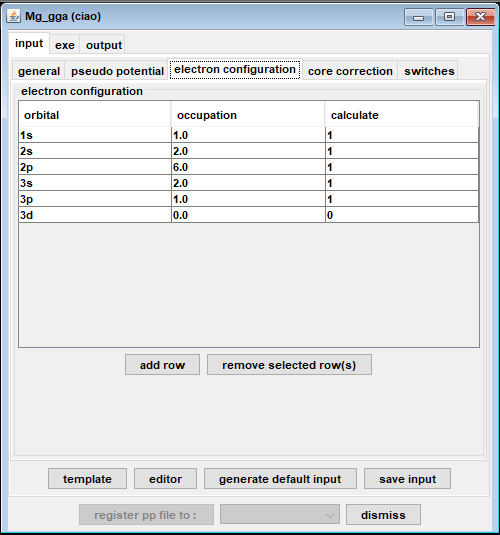The width and height of the screenshot is (500, 535).
Task: Select the calculate cell of 3d row
Action: (402, 215)
